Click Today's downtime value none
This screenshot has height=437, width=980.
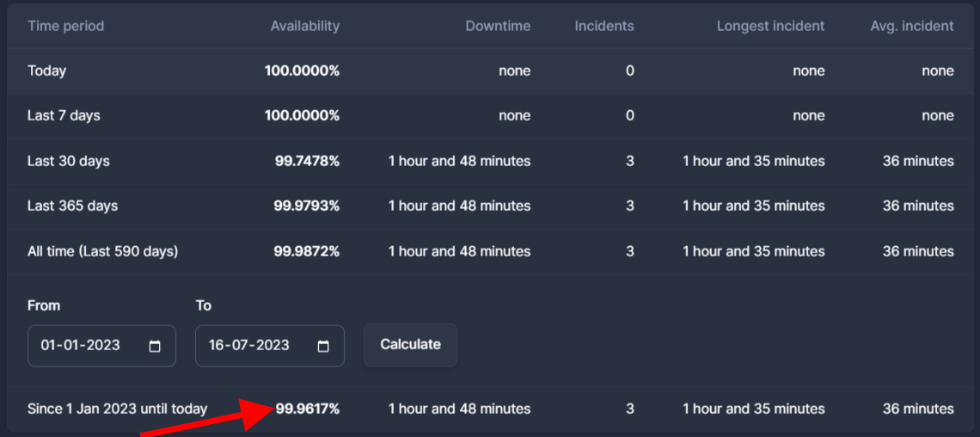[514, 71]
